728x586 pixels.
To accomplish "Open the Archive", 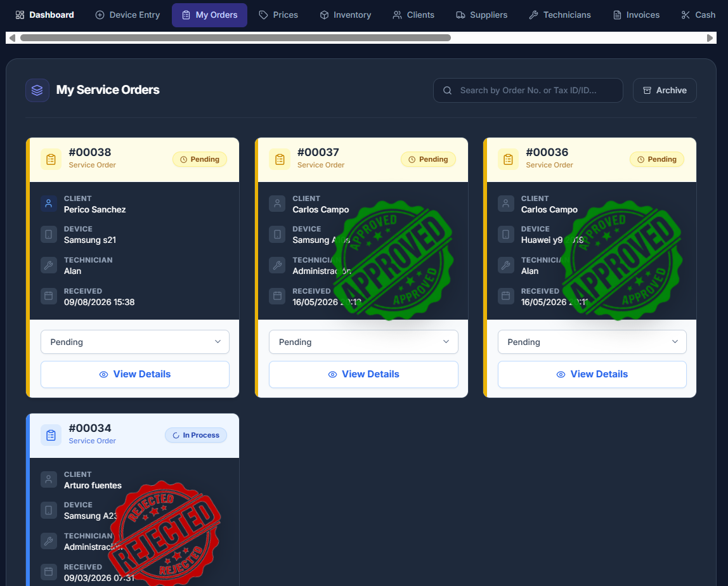I will tap(665, 90).
